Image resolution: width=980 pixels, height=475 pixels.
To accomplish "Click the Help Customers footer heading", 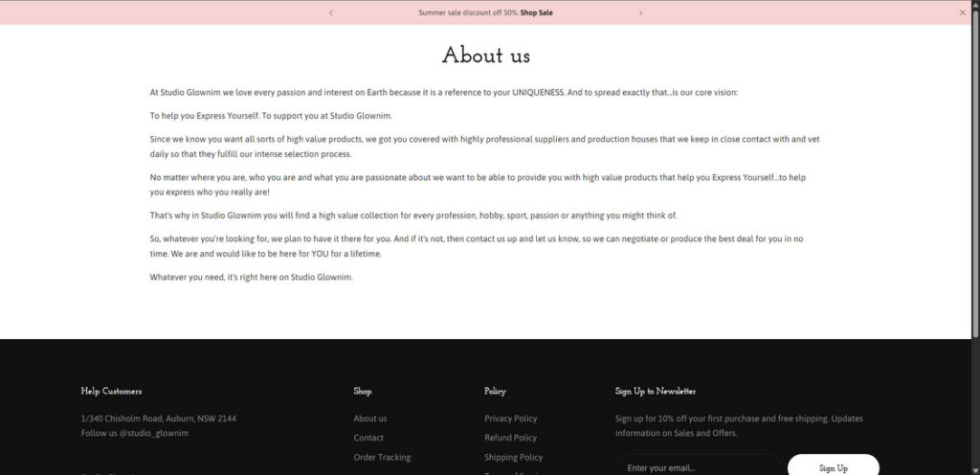I will [x=111, y=392].
